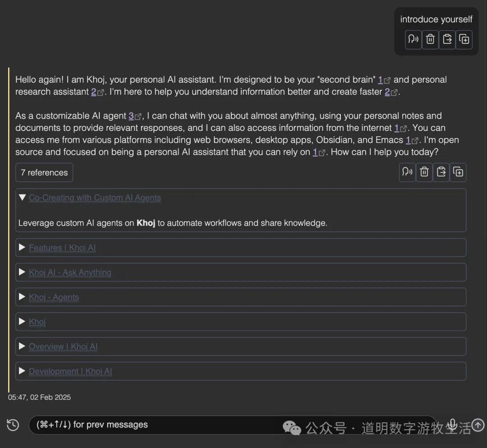Read the user message aloud with speech icon
This screenshot has width=487, height=448.
click(413, 40)
